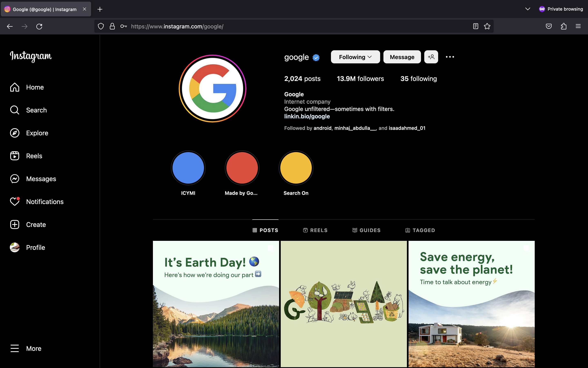Click the verified badge next to google
The width and height of the screenshot is (588, 368).
point(316,57)
